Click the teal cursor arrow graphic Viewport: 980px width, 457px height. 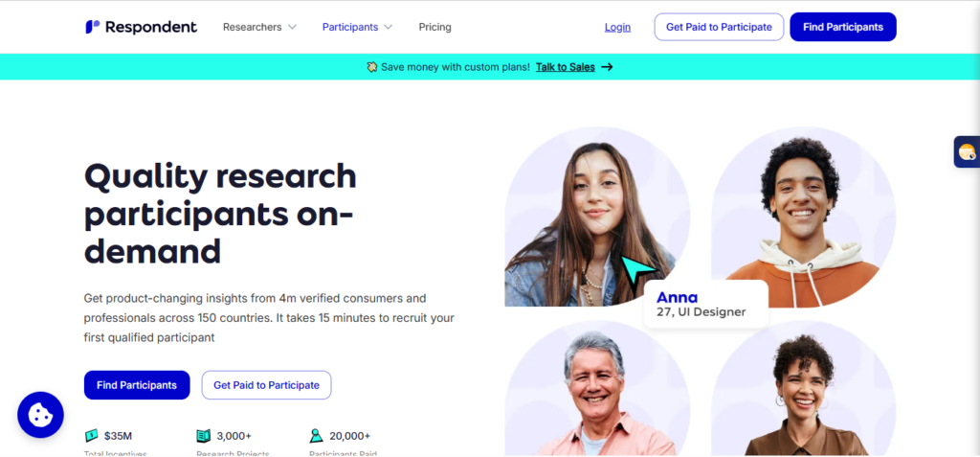(x=637, y=272)
